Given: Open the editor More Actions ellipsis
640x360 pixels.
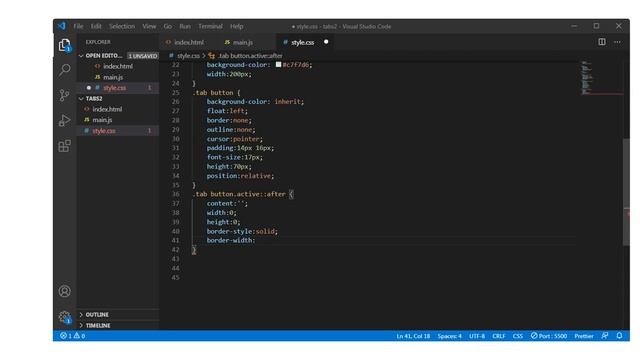Looking at the screenshot, I should (617, 42).
